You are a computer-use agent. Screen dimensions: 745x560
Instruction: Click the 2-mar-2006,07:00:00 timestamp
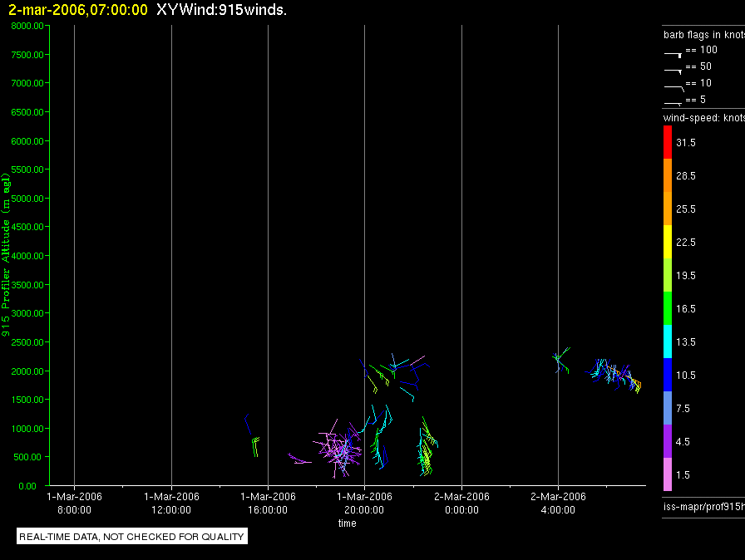(78, 9)
